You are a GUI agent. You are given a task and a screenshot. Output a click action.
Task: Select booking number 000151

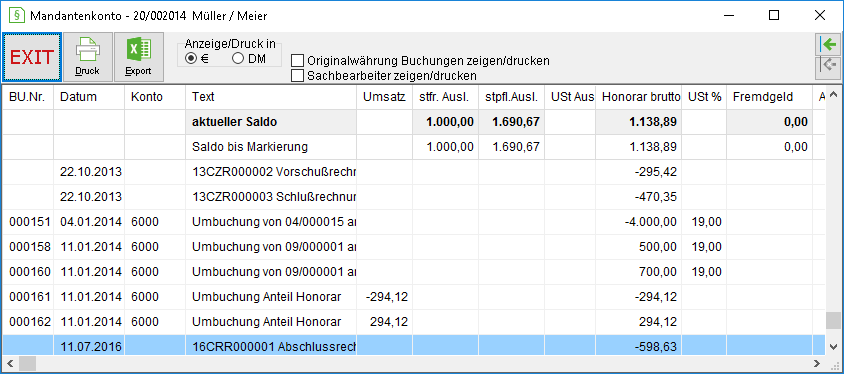point(30,222)
